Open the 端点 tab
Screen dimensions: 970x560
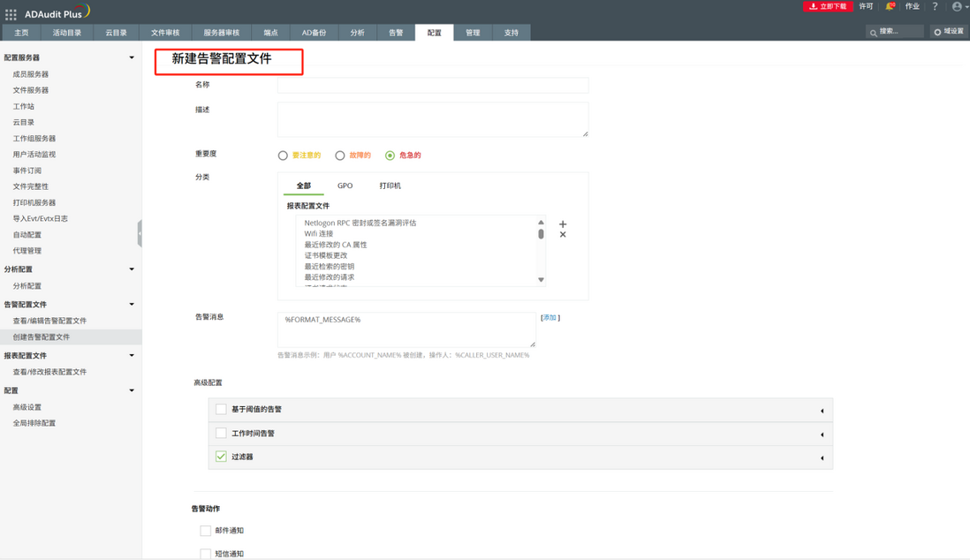point(271,33)
